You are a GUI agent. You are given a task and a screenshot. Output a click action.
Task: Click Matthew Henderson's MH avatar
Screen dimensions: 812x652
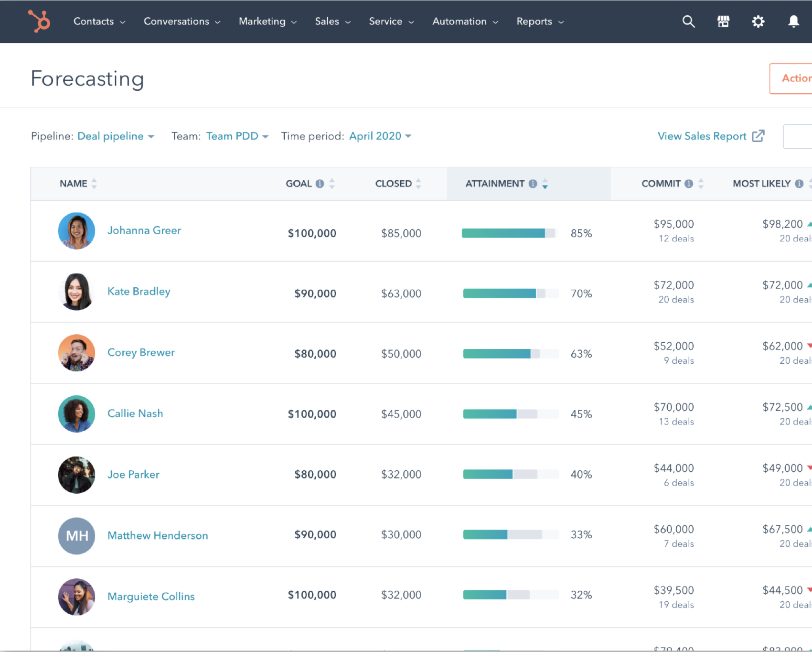tap(76, 536)
